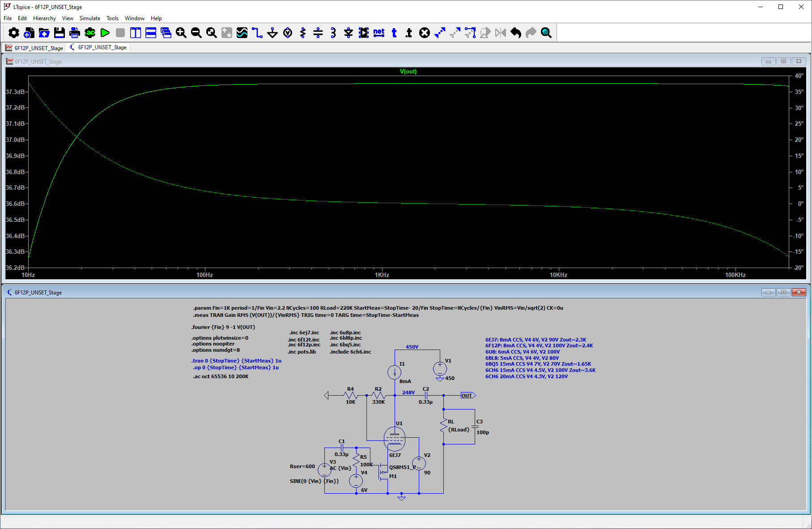
Task: Open the Hierarchy menu
Action: [44, 18]
